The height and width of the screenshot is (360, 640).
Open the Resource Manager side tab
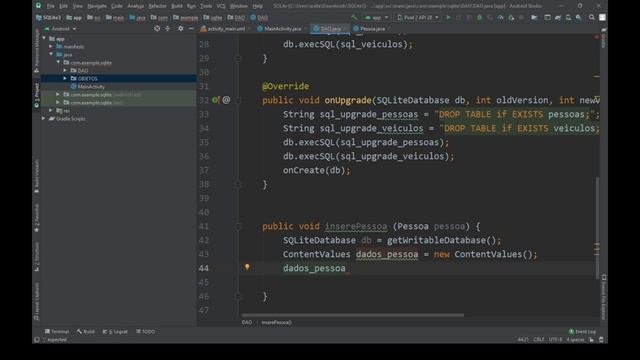click(x=36, y=51)
